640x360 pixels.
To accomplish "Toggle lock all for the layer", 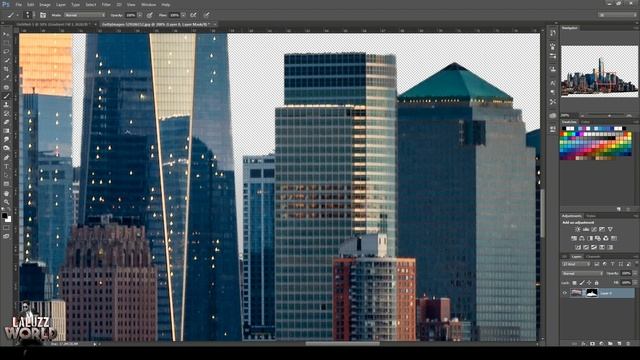I will [596, 283].
